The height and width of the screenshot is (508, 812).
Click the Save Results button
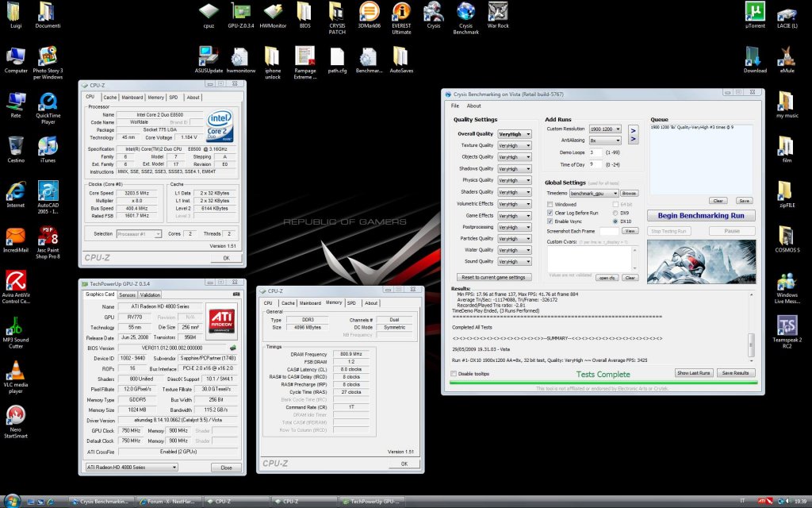point(735,373)
